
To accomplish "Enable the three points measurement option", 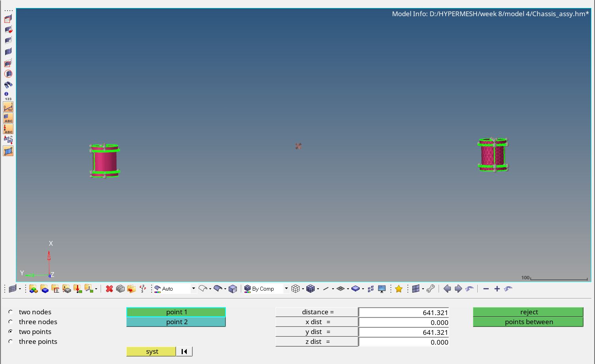I will pyautogui.click(x=10, y=342).
